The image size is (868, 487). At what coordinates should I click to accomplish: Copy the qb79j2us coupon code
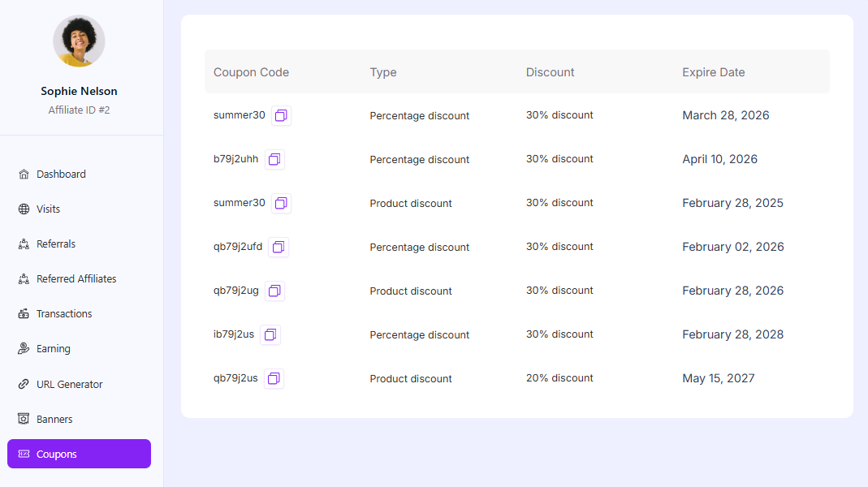point(274,379)
